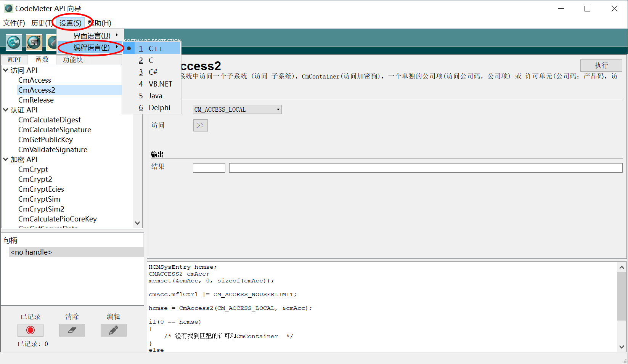Viewport: 628px width, 364px height.
Task: Select CmCryptSim2 in the function tree
Action: 41,209
